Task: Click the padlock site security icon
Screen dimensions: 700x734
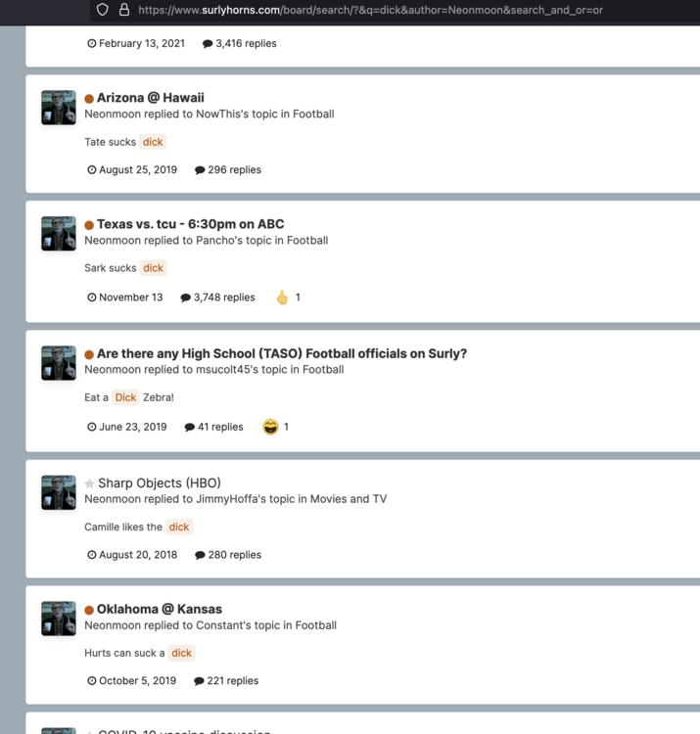Action: (x=124, y=10)
